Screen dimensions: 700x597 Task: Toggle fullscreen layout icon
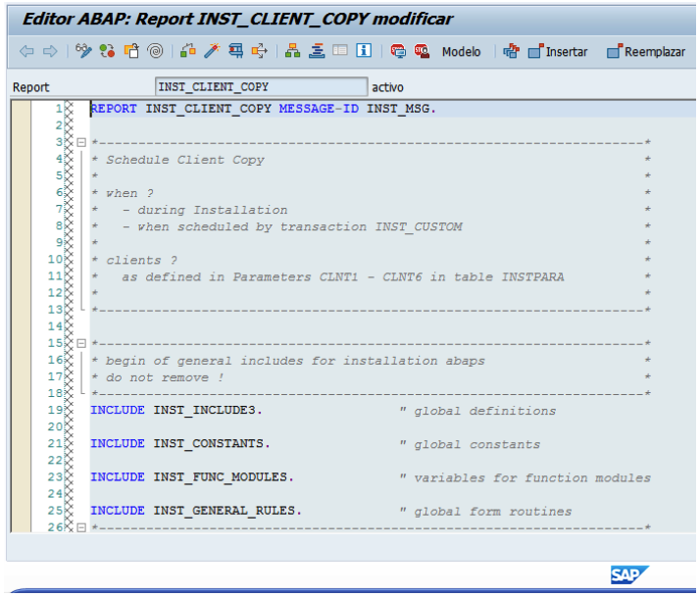tap(340, 50)
